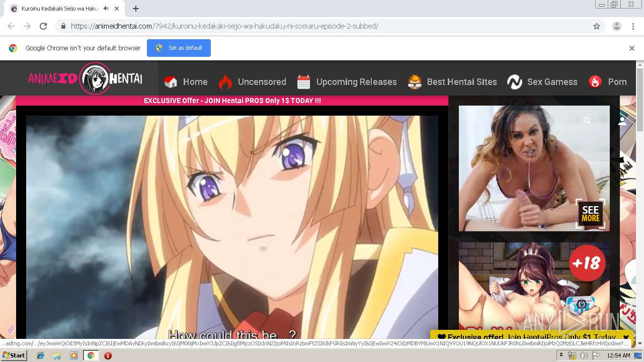The image size is (644, 362).
Task: Click the red flame icon beside Porn
Action: point(595,82)
